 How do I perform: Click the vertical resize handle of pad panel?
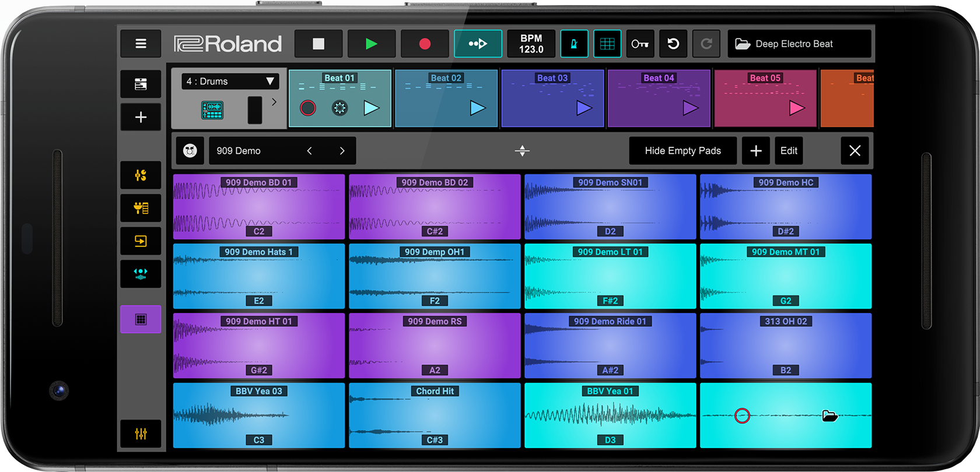tap(522, 151)
